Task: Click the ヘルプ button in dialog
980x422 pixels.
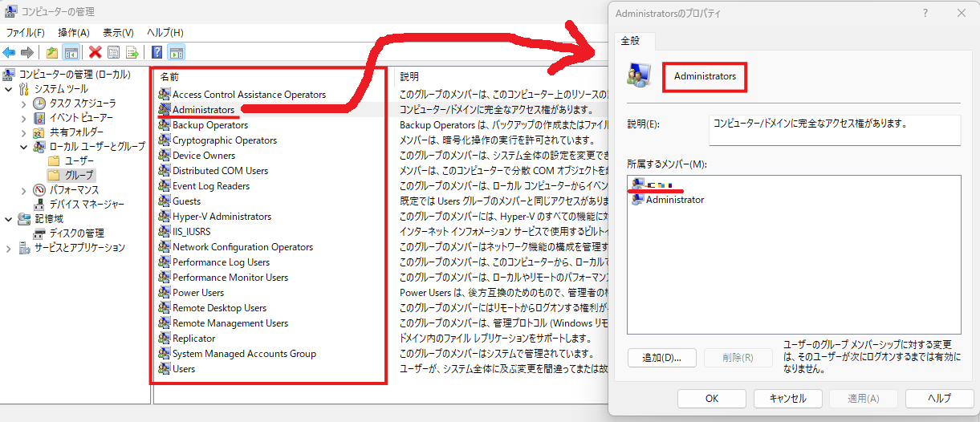Action: pos(939,398)
